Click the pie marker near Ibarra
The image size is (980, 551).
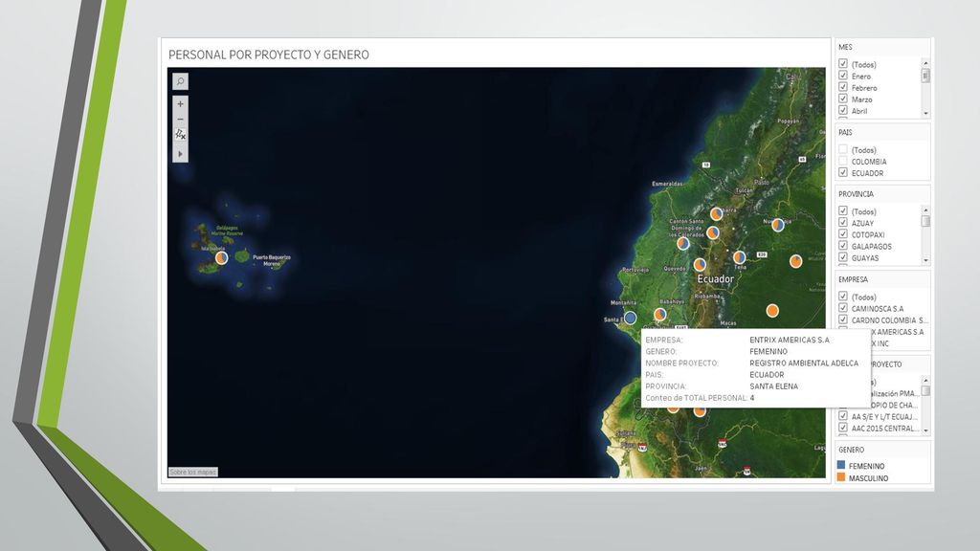pyautogui.click(x=716, y=214)
